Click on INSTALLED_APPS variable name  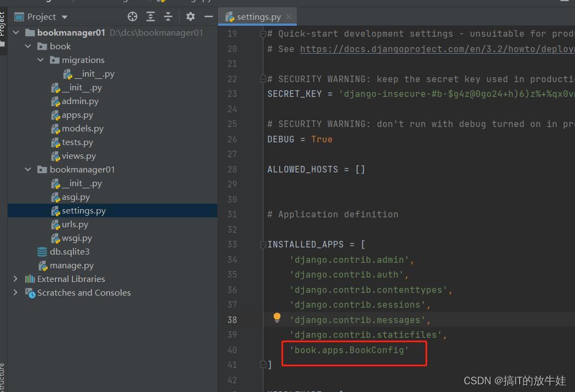coord(306,245)
